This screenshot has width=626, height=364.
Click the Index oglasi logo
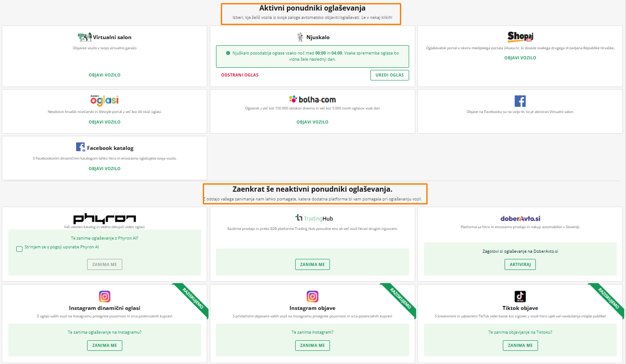pos(104,100)
